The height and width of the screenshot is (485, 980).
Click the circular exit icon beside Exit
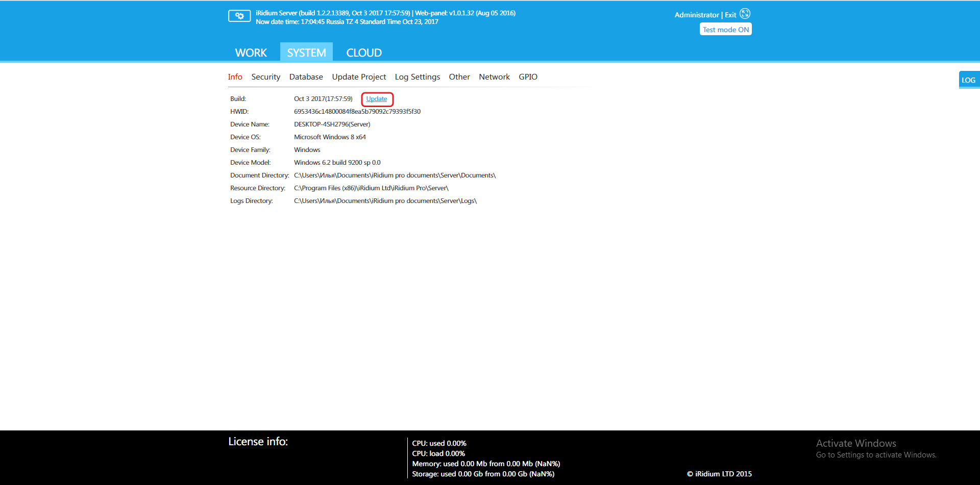(x=745, y=14)
